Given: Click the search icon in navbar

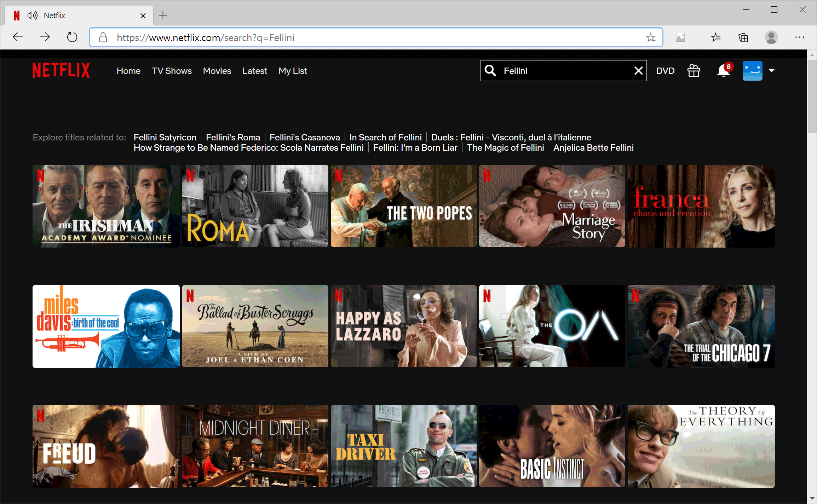Looking at the screenshot, I should (490, 71).
